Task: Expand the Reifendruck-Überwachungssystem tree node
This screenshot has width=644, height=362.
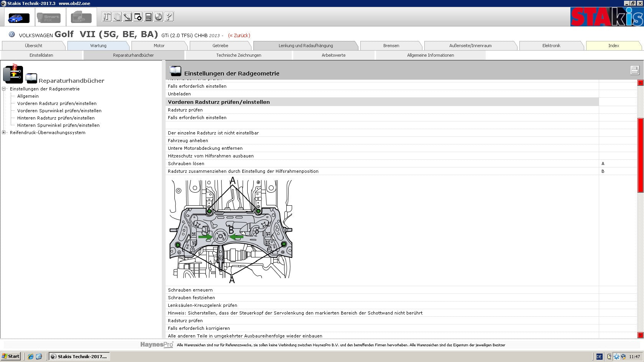Action: [4, 133]
